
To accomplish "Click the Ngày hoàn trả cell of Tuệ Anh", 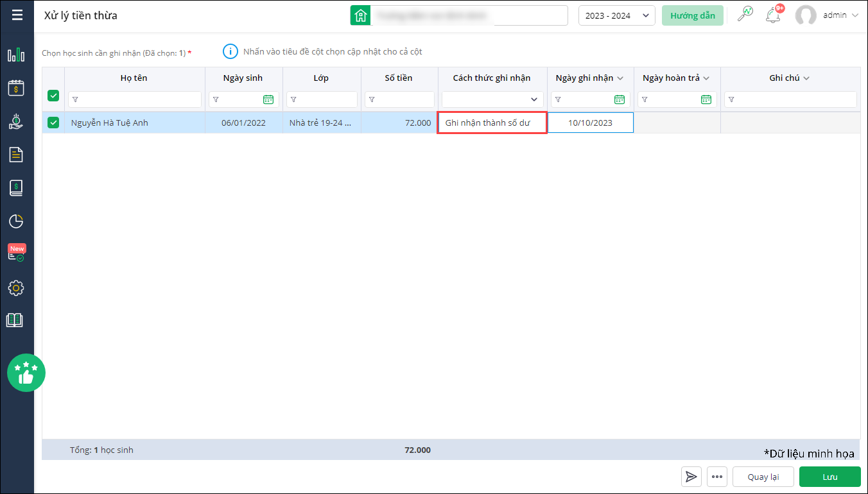I will point(677,123).
